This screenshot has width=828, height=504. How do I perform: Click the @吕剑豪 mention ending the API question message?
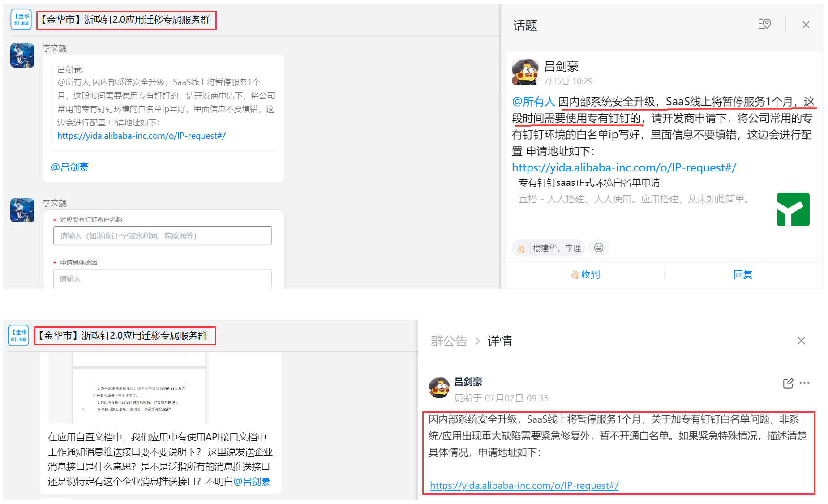(x=252, y=482)
